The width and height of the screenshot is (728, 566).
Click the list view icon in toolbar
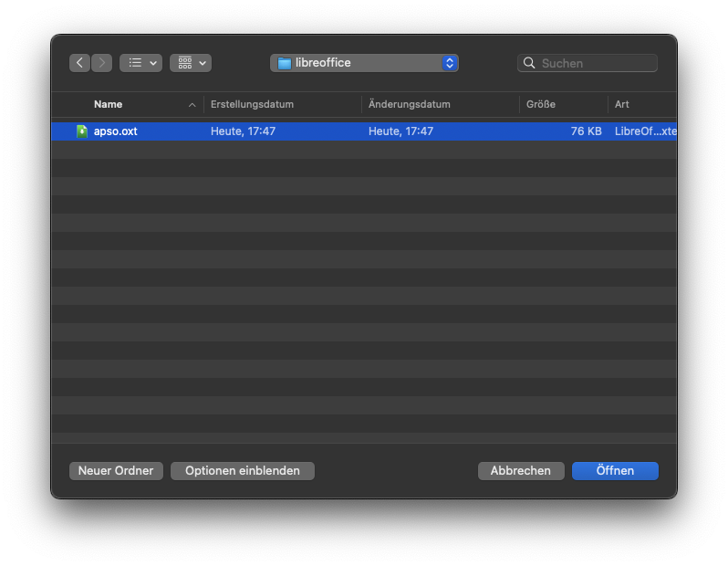click(135, 63)
